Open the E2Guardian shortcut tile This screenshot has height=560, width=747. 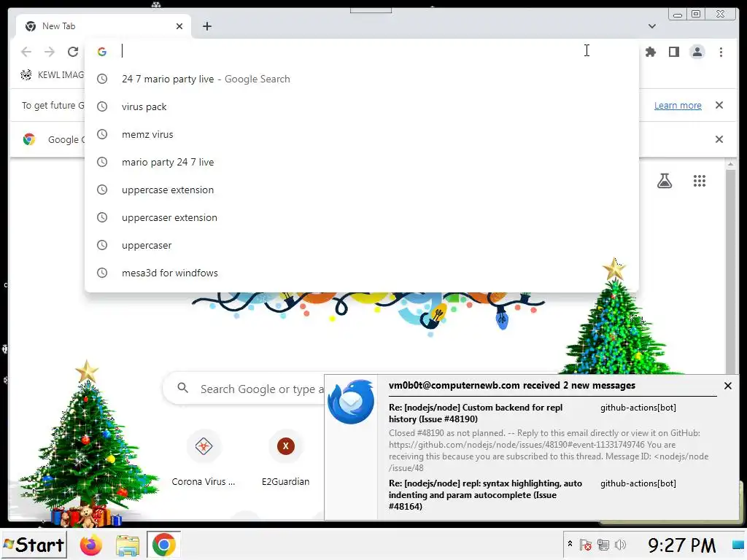(285, 458)
